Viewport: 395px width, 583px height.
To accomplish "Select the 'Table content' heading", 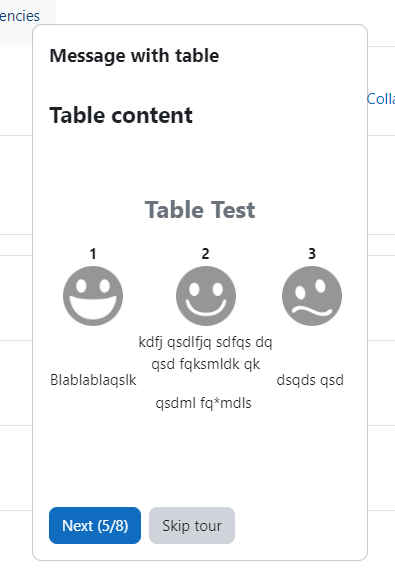I will [121, 115].
